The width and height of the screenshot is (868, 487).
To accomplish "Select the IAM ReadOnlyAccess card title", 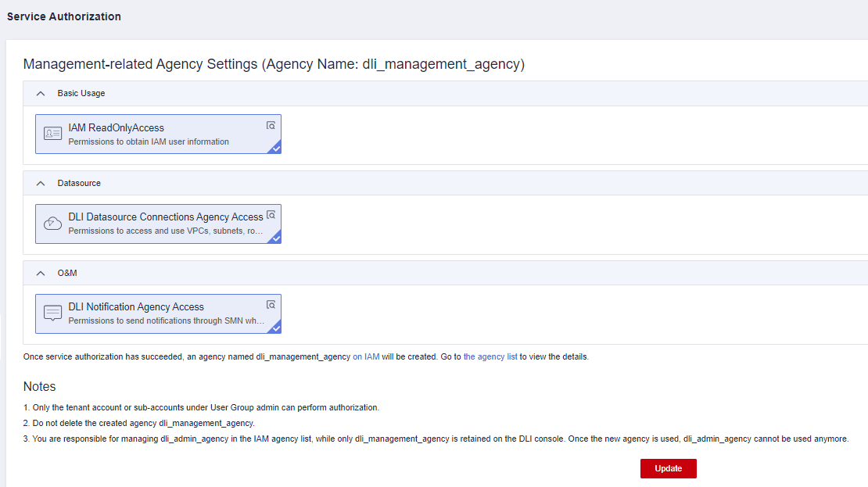I will [x=117, y=128].
